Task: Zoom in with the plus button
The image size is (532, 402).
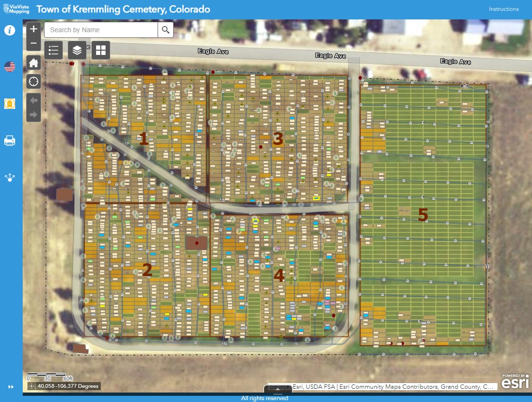Action: pos(33,29)
